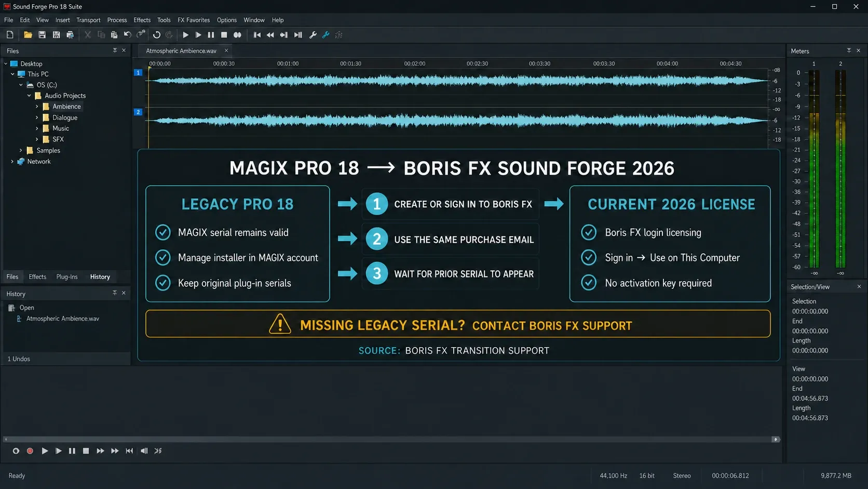Image resolution: width=868 pixels, height=489 pixels.
Task: Expand the SFX folder arrow
Action: 37,139
